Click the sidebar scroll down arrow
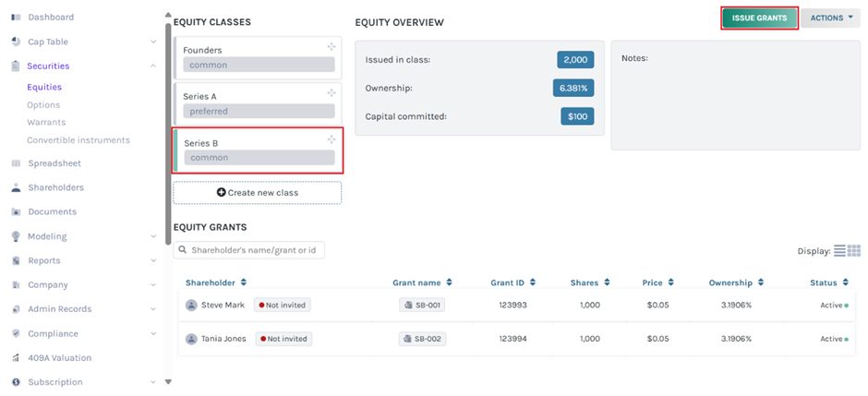The width and height of the screenshot is (868, 396). click(168, 381)
